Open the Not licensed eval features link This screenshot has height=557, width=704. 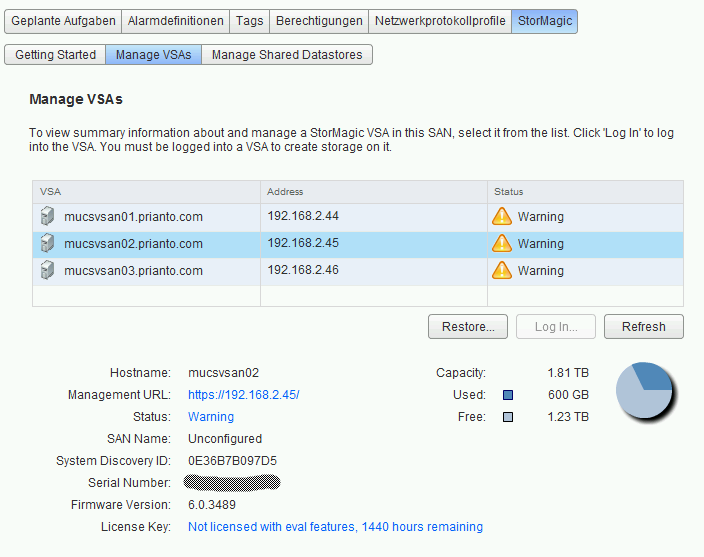[x=335, y=527]
